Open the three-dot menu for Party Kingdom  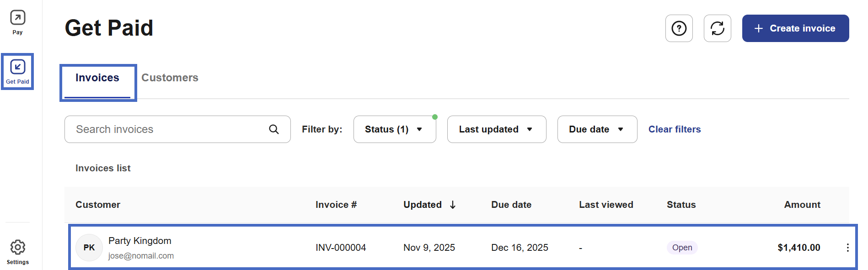point(847,248)
